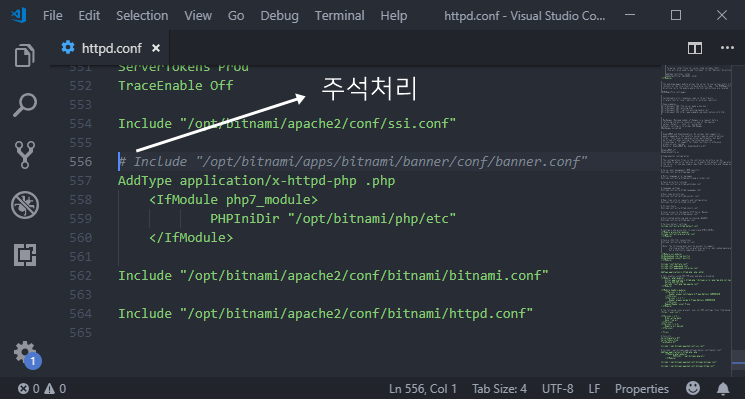Open the Edit menu
The height and width of the screenshot is (399, 745).
[x=89, y=16]
